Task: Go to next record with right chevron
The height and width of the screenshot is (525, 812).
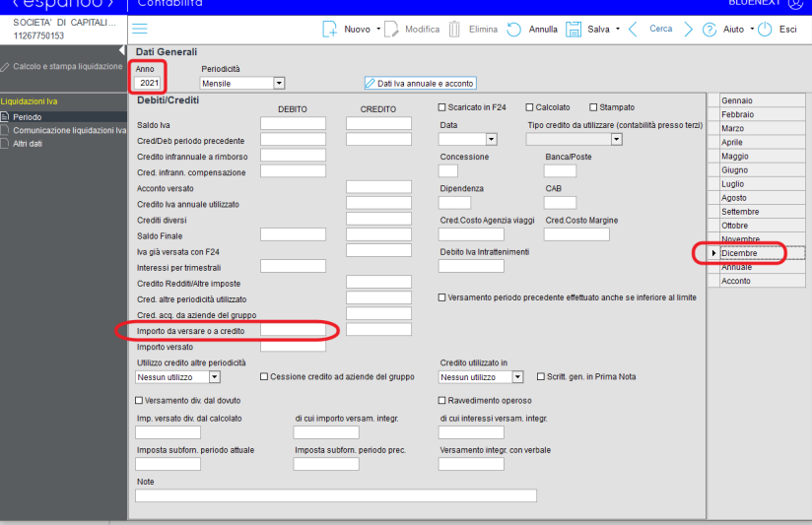Action: point(688,29)
